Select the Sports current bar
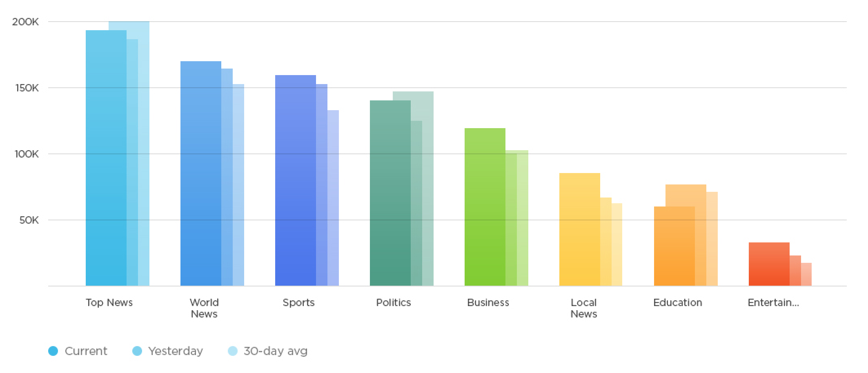This screenshot has height=373, width=868. (x=296, y=180)
